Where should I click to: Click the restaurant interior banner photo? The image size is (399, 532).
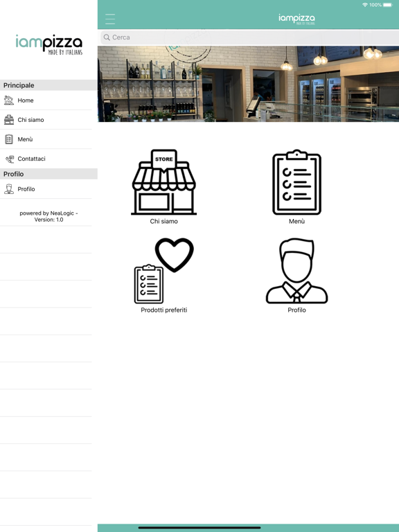pos(249,84)
